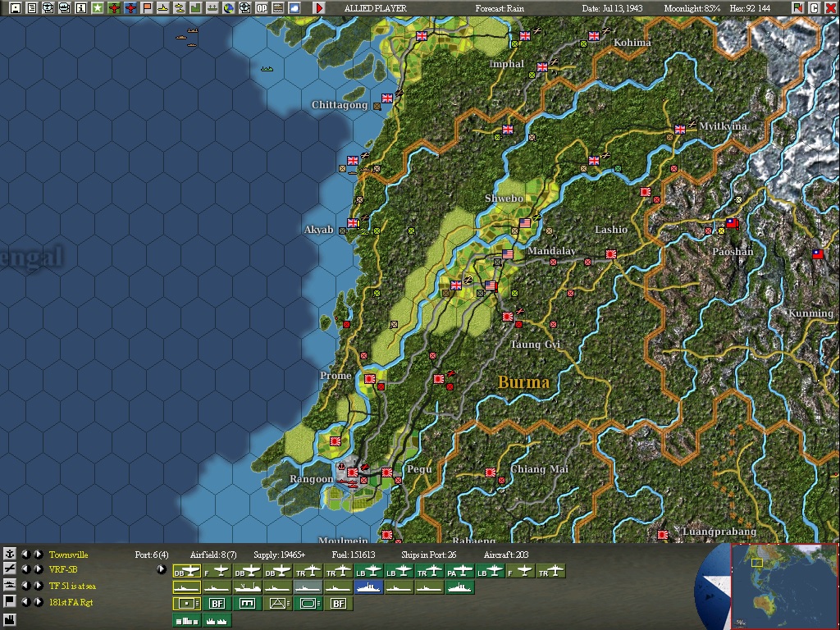This screenshot has width=840, height=630.
Task: Go to next air group after VRF-5B
Action: pos(38,569)
